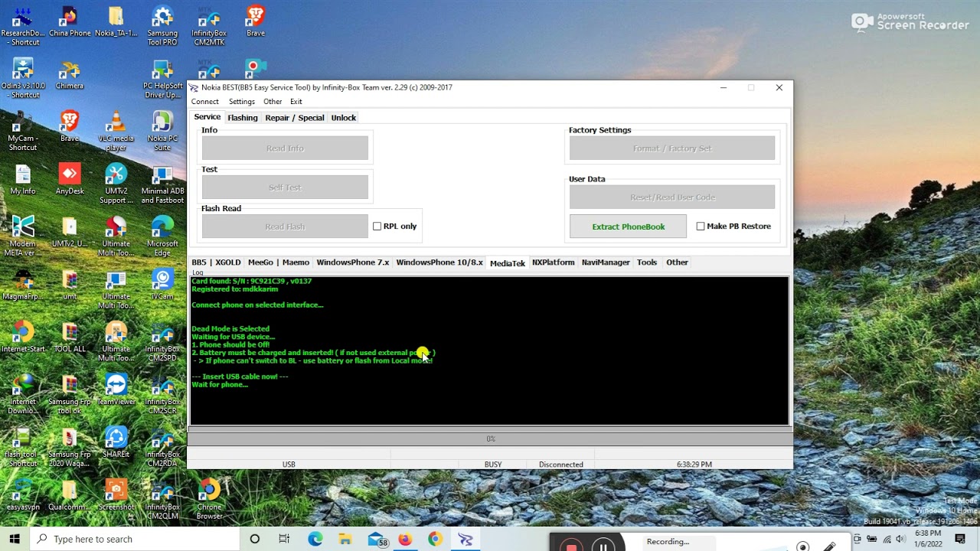The image size is (980, 551).
Task: Launch Minimal ADB and Fastboot shortcut
Action: pyautogui.click(x=162, y=184)
